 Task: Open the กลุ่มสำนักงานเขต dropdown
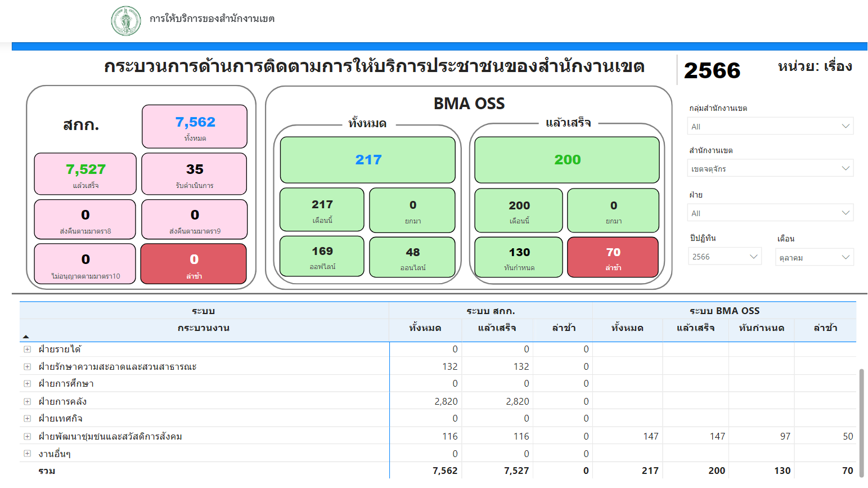point(770,126)
